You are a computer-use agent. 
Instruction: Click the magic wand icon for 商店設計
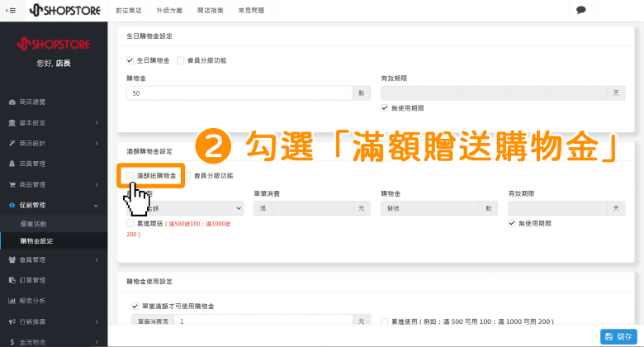tap(12, 143)
